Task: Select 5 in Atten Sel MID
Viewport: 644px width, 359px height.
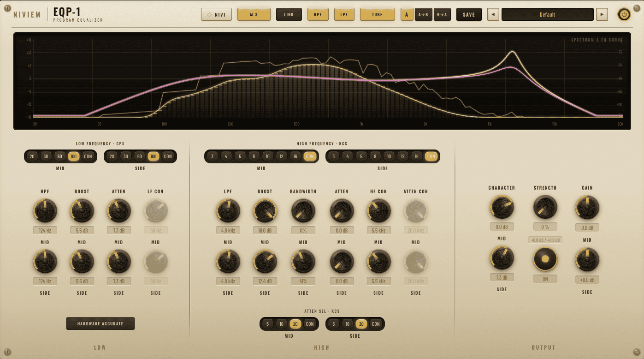Action: click(267, 324)
